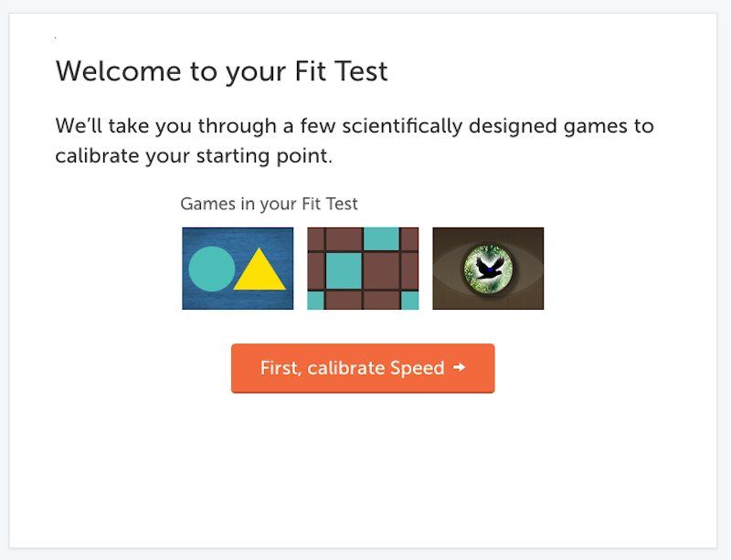The height and width of the screenshot is (560, 731).
Task: Click the bottom-right teal tile in grid thumbnail
Action: (x=409, y=301)
